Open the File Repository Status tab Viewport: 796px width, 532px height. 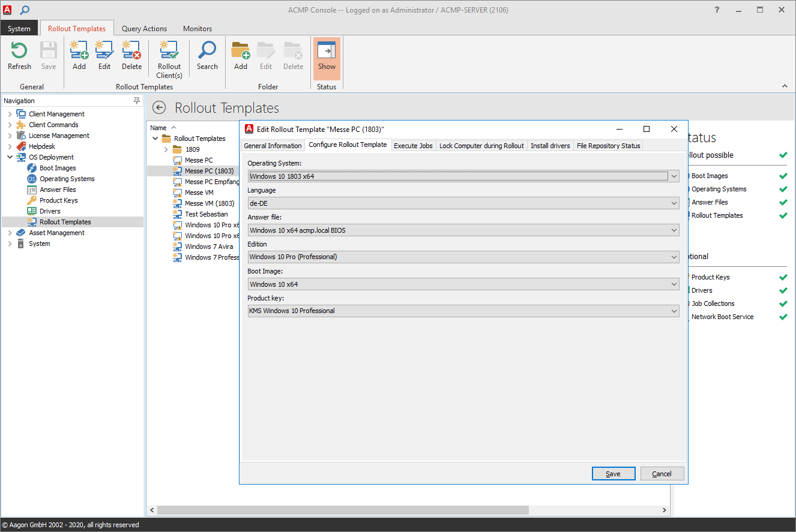[609, 146]
